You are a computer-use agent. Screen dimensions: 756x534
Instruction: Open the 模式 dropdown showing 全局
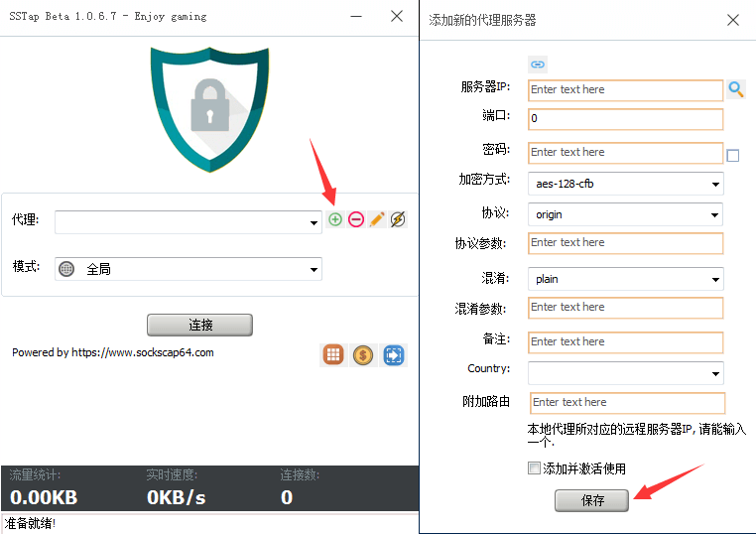189,269
